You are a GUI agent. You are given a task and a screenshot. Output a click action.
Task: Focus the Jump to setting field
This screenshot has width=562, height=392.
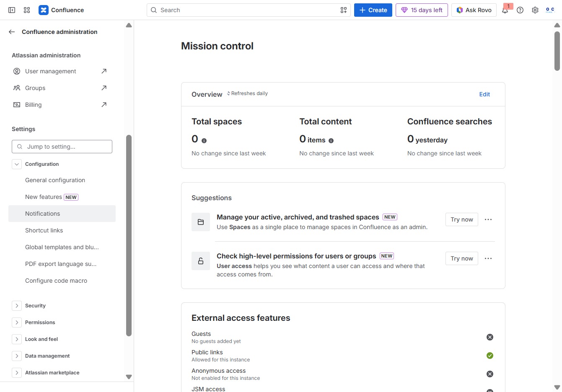pyautogui.click(x=62, y=147)
